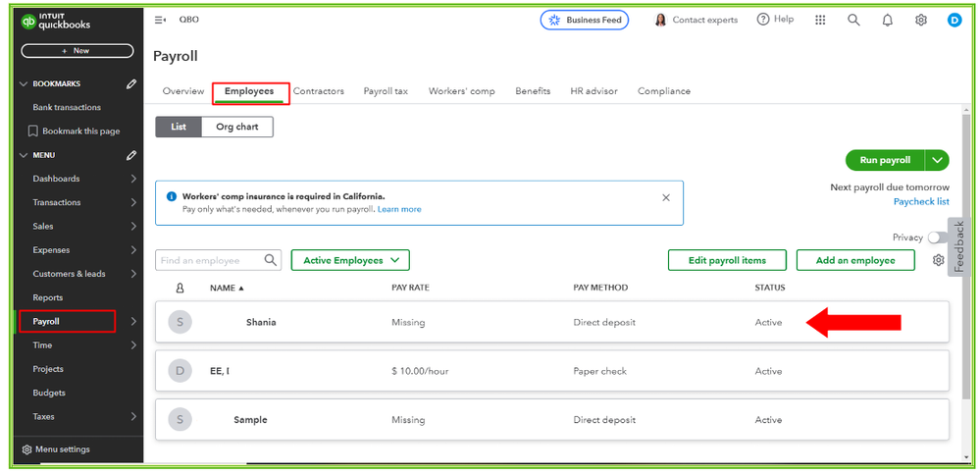Expand Sales submenu
Screen dimensions: 980x475
[133, 227]
